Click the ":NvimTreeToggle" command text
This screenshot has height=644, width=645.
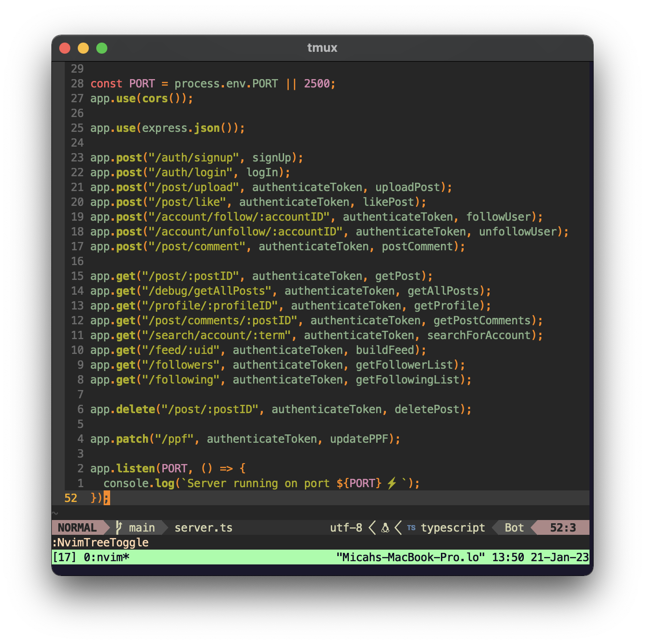tap(101, 542)
